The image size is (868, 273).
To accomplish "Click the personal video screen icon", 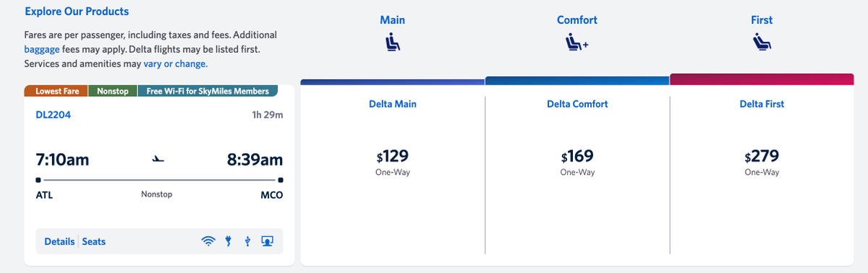I will coord(267,242).
